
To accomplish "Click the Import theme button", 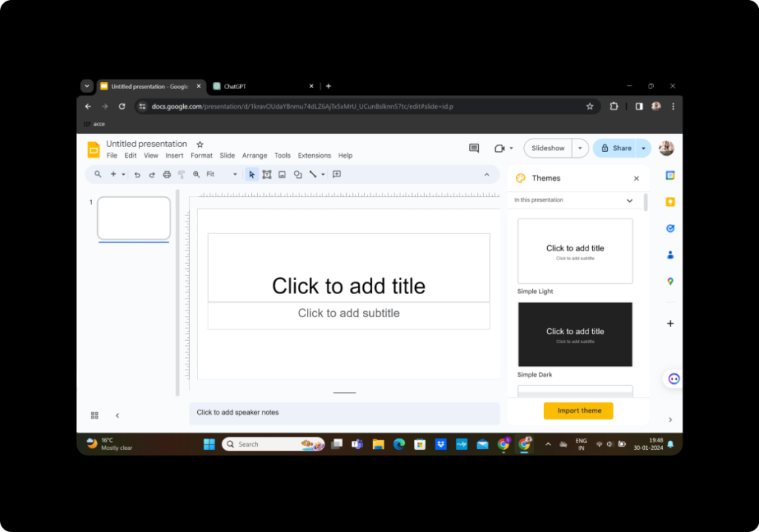I will (578, 410).
